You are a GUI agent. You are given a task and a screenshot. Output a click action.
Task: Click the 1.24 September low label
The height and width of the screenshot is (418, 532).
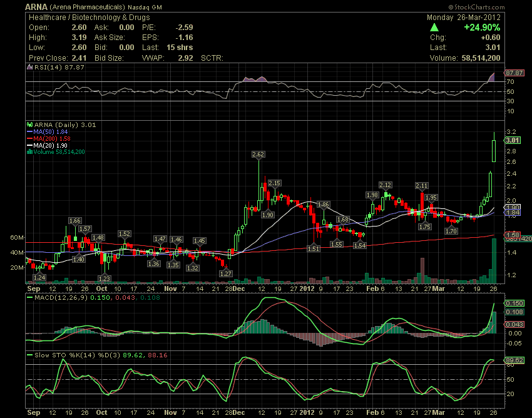pyautogui.click(x=39, y=278)
